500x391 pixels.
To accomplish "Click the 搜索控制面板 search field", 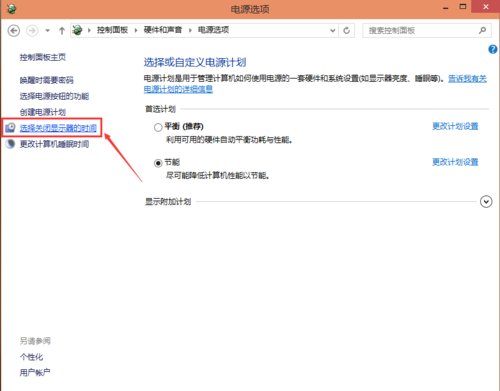I will [427, 31].
